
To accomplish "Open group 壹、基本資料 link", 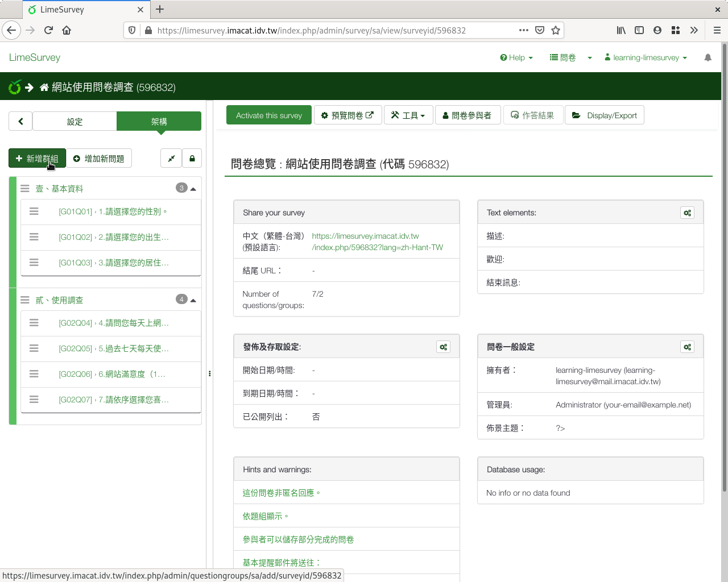I will tap(59, 188).
